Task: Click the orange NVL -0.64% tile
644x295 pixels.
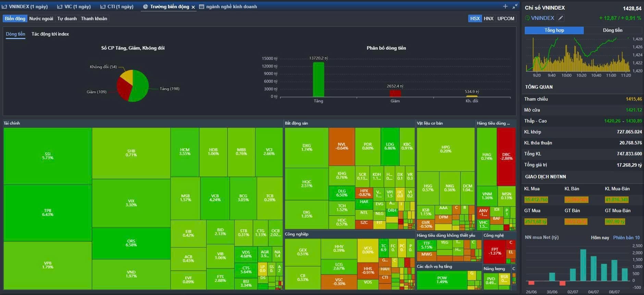Action: coord(342,146)
